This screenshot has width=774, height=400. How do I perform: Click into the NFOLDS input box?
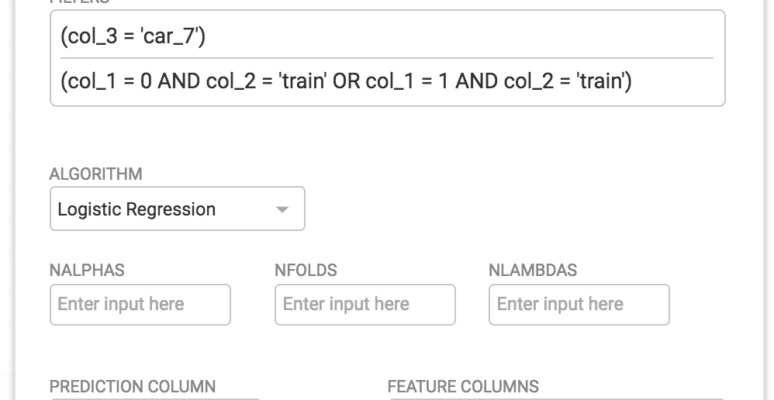coord(365,304)
